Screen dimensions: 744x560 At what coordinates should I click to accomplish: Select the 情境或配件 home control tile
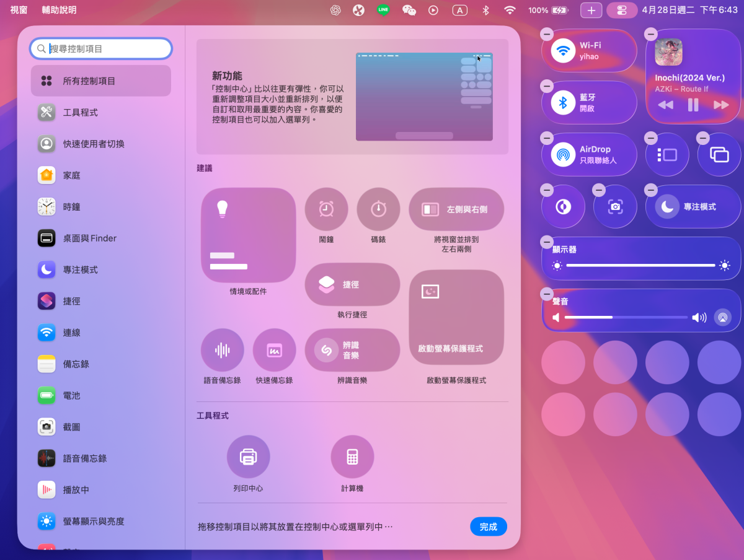tap(248, 235)
